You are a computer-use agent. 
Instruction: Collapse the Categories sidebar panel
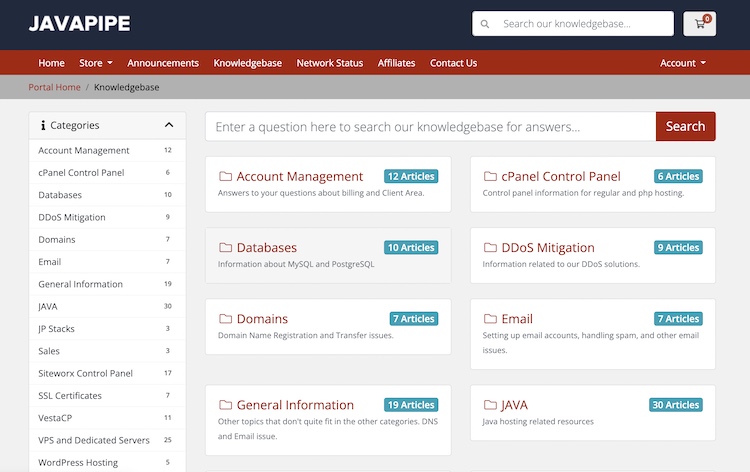point(169,125)
